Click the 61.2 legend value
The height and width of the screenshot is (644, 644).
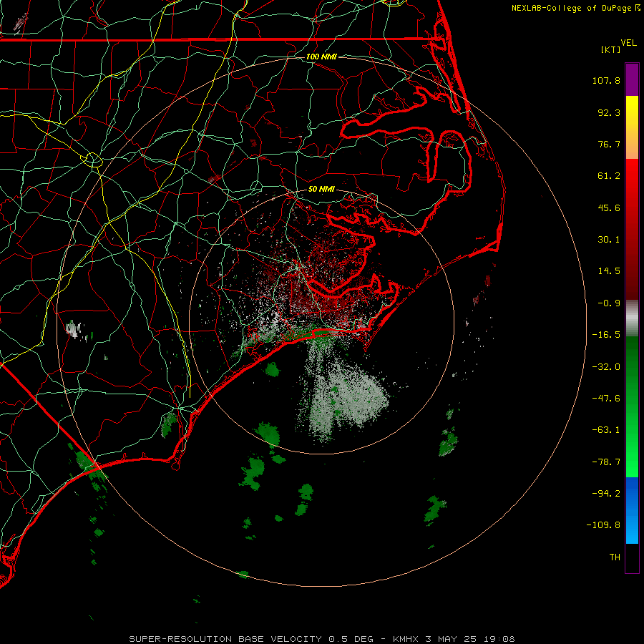point(609,176)
